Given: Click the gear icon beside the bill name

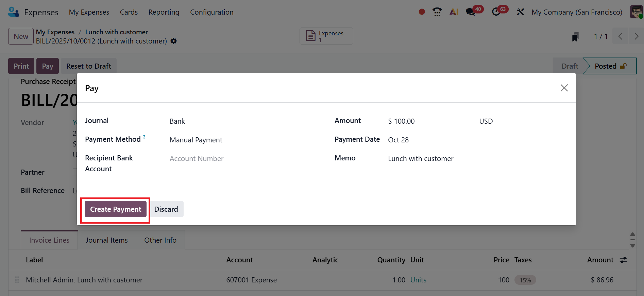Looking at the screenshot, I should tap(174, 41).
